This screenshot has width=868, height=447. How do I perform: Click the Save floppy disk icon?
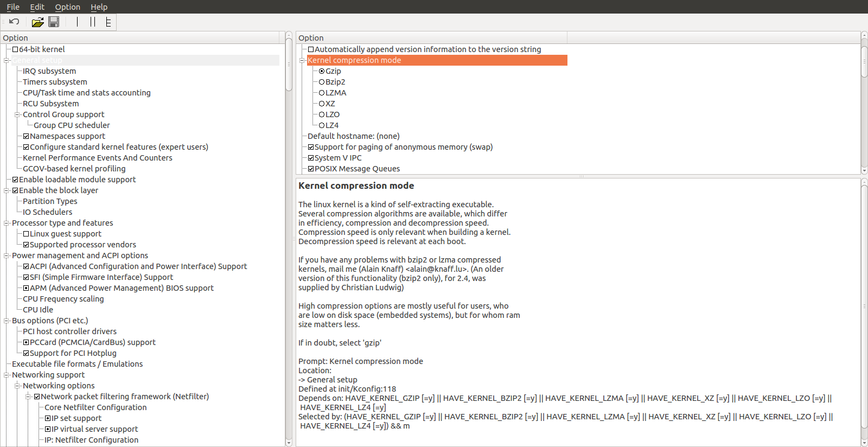tap(54, 22)
